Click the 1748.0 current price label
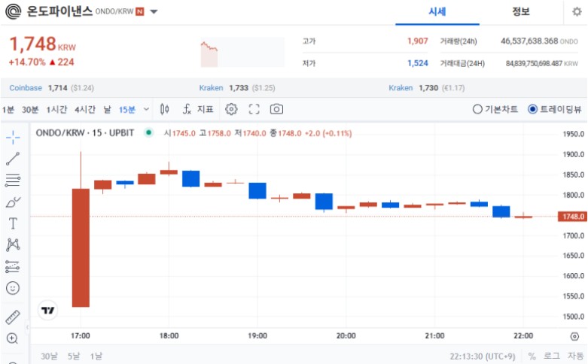 click(x=572, y=217)
